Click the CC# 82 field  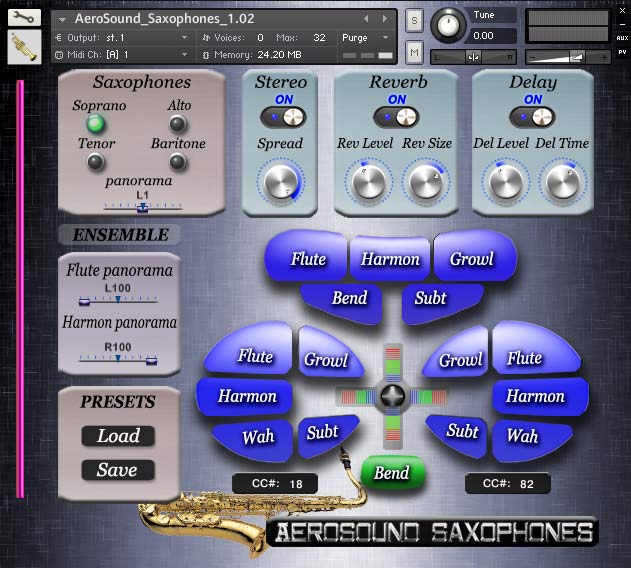(508, 483)
